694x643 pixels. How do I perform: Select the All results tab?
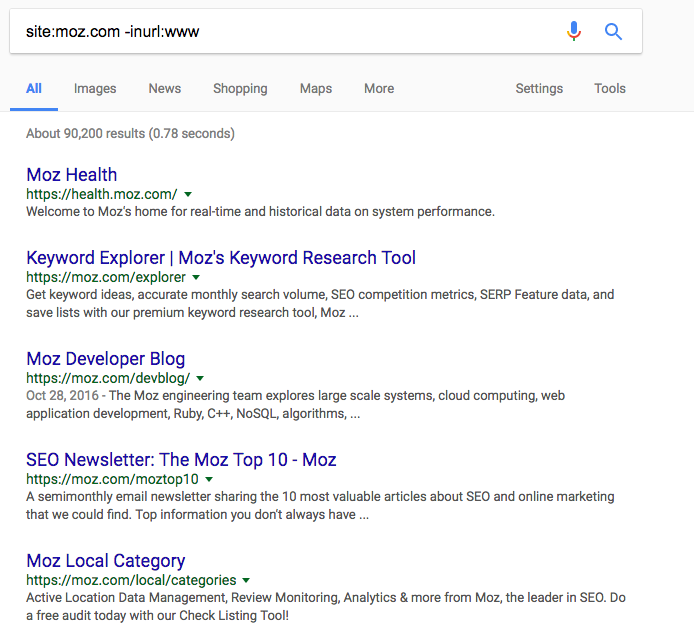pos(34,89)
